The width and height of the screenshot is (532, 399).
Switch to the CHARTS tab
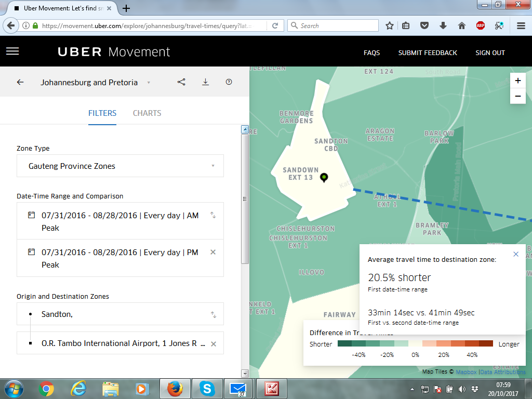pyautogui.click(x=147, y=113)
